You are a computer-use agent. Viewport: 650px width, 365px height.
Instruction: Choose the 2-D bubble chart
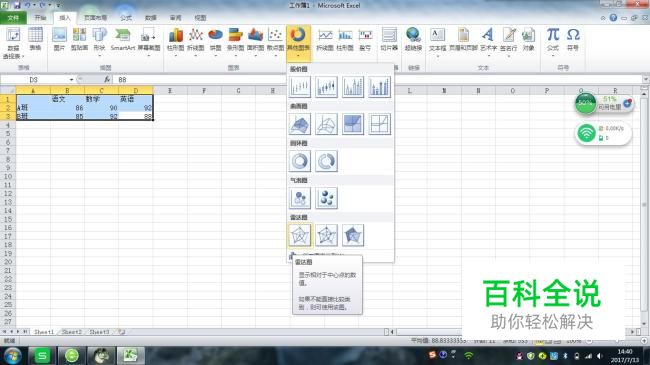click(x=300, y=198)
